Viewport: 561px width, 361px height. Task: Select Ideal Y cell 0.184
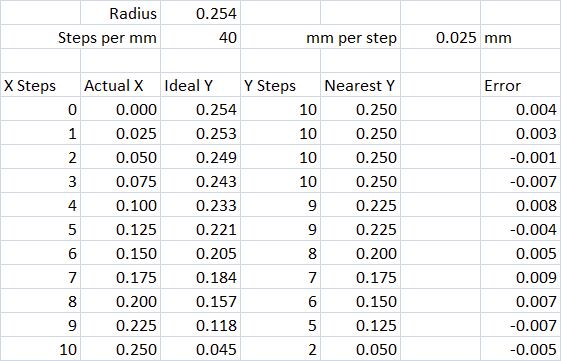[x=201, y=277]
